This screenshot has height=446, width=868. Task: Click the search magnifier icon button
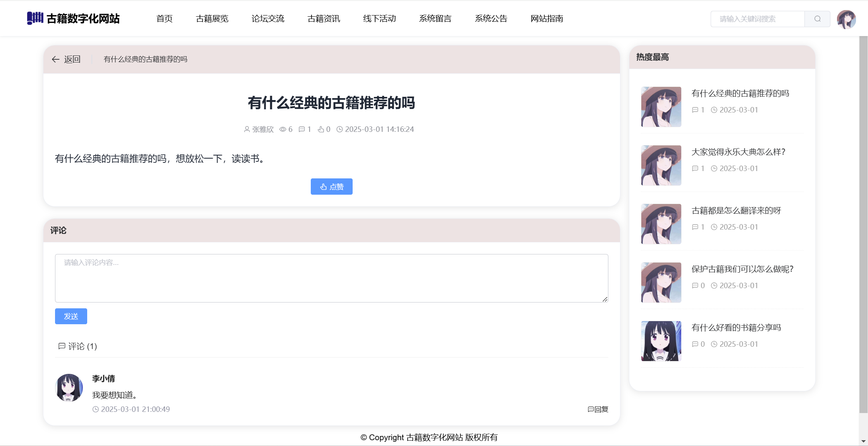coord(817,19)
